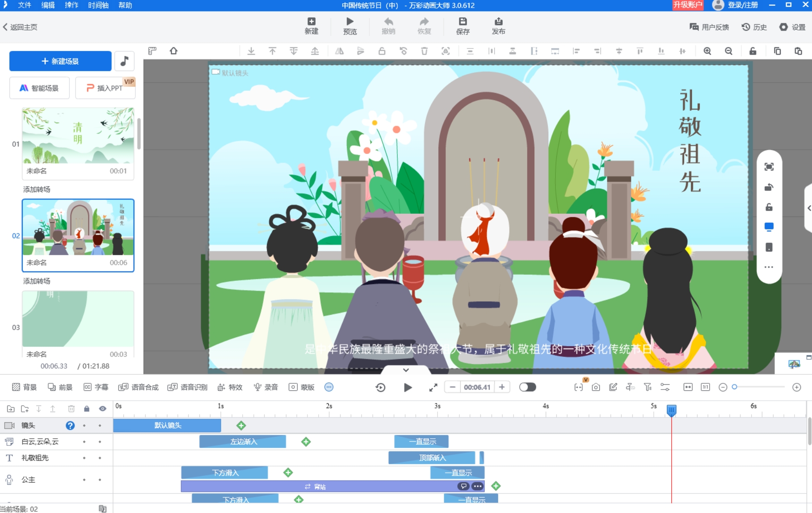
Task: Click the blue question mark help icon on 镜头 row
Action: [x=70, y=425]
